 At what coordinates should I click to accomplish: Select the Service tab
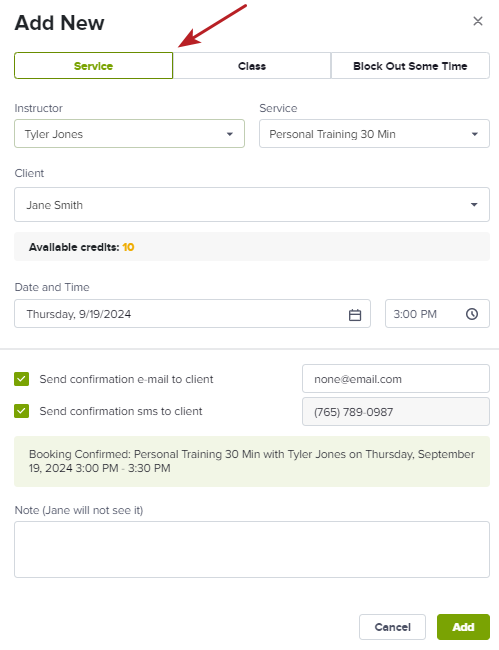94,65
